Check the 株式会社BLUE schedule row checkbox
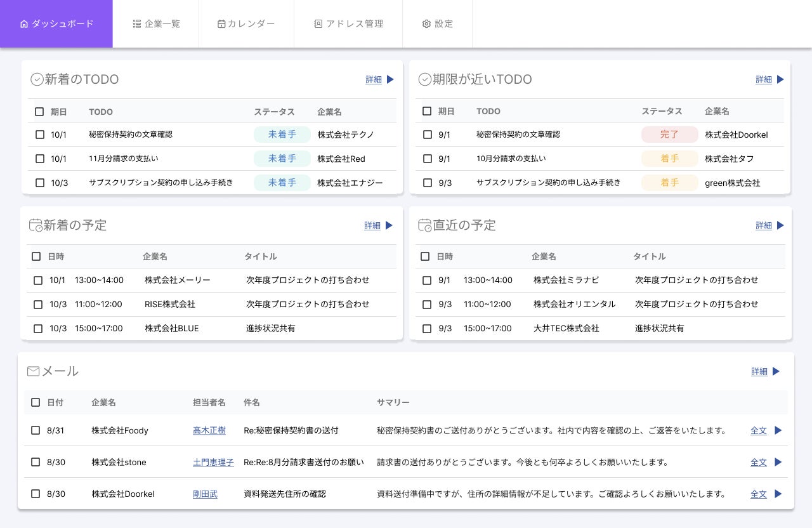 pyautogui.click(x=38, y=329)
